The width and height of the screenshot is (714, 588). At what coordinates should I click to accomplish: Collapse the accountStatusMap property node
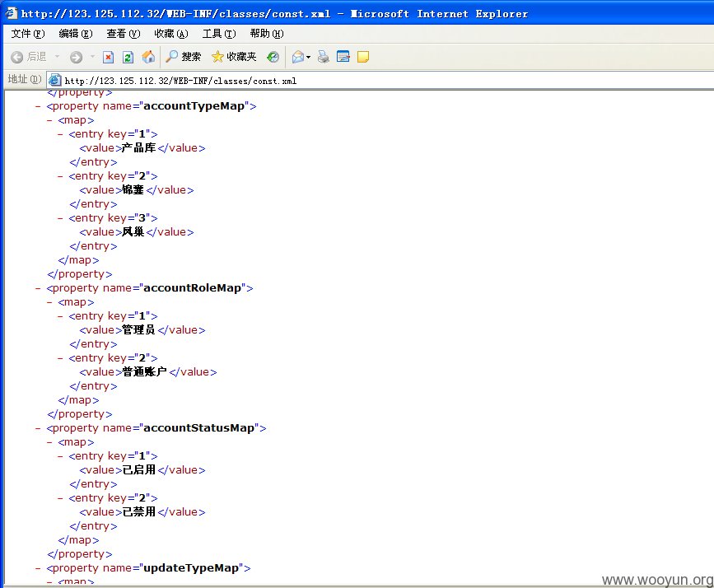pos(38,428)
